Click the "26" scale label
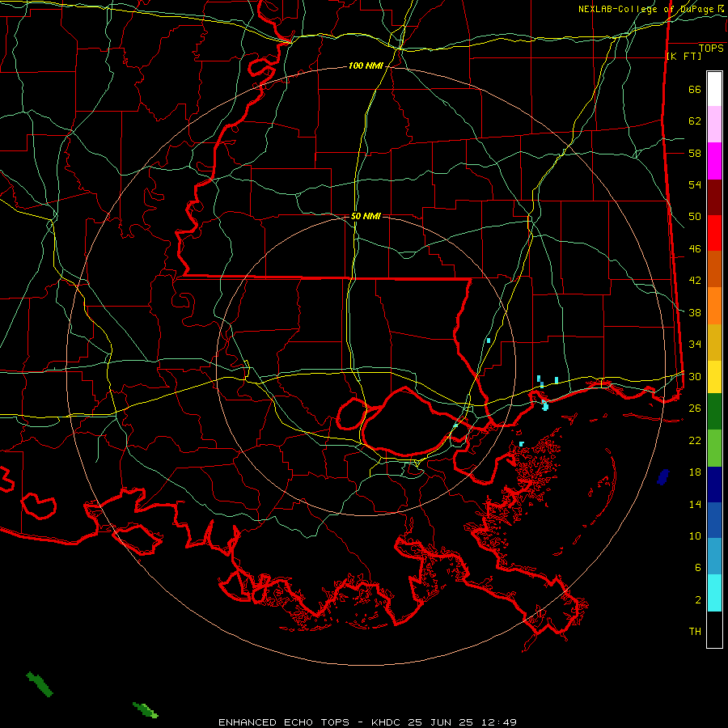Image resolution: width=728 pixels, height=728 pixels. (x=695, y=408)
